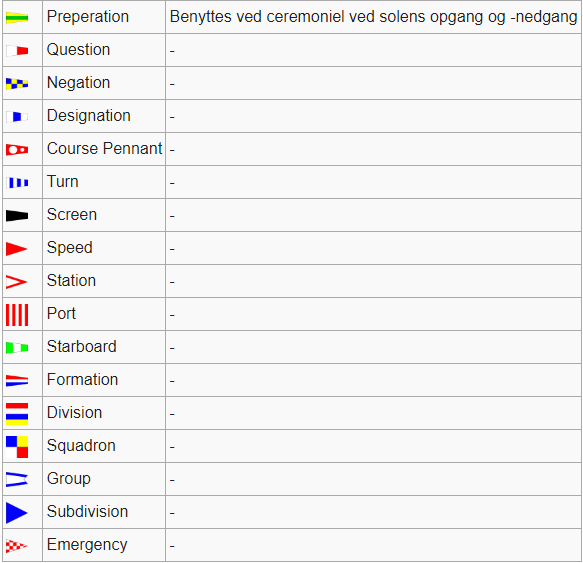Click the red and white Question flag
This screenshot has width=583, height=563.
[17, 51]
